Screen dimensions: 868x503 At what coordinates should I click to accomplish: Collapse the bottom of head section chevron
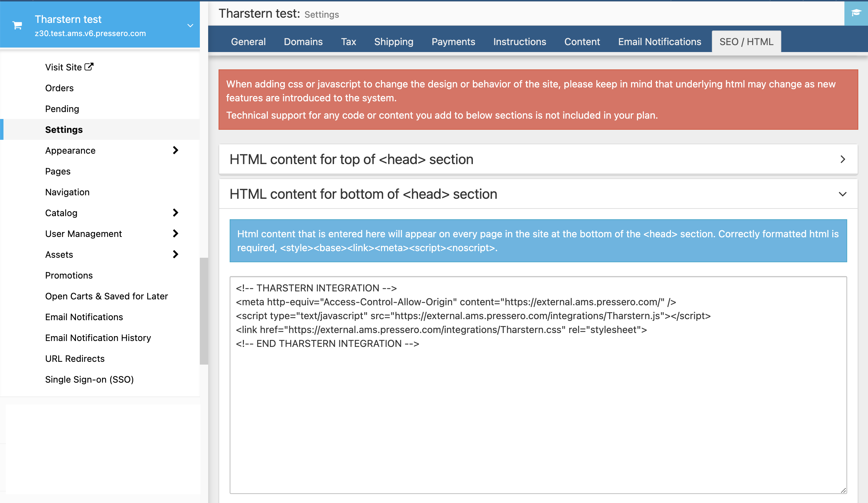tap(843, 194)
